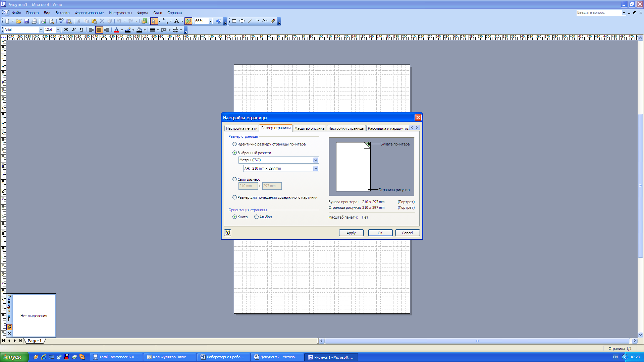Pick the Pencil tool
This screenshot has width=644, height=362.
(273, 21)
